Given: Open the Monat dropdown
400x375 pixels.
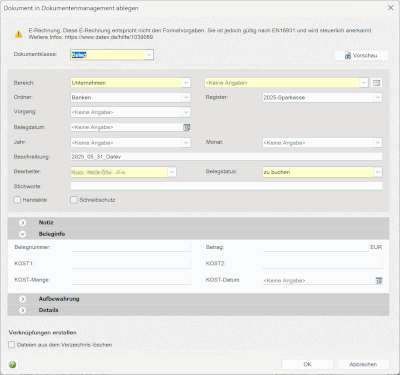Looking at the screenshot, I should click(378, 143).
